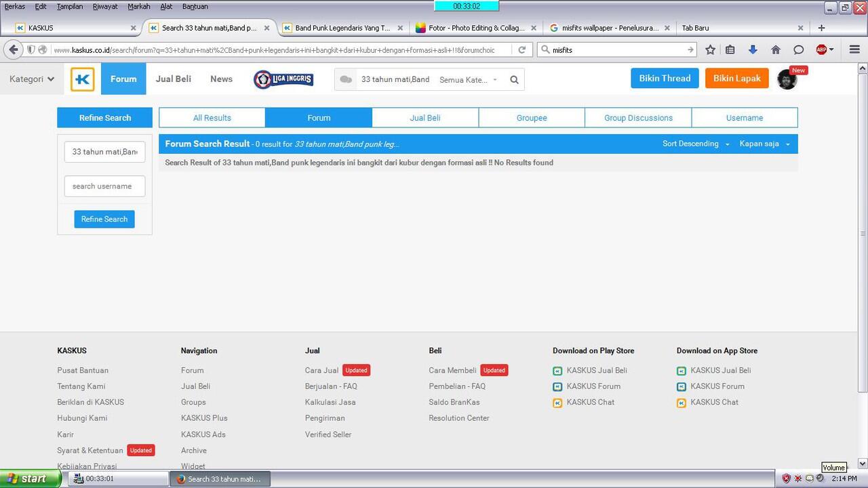This screenshot has width=868, height=488.
Task: Close the Fotor Photo Editing tab
Action: [534, 28]
